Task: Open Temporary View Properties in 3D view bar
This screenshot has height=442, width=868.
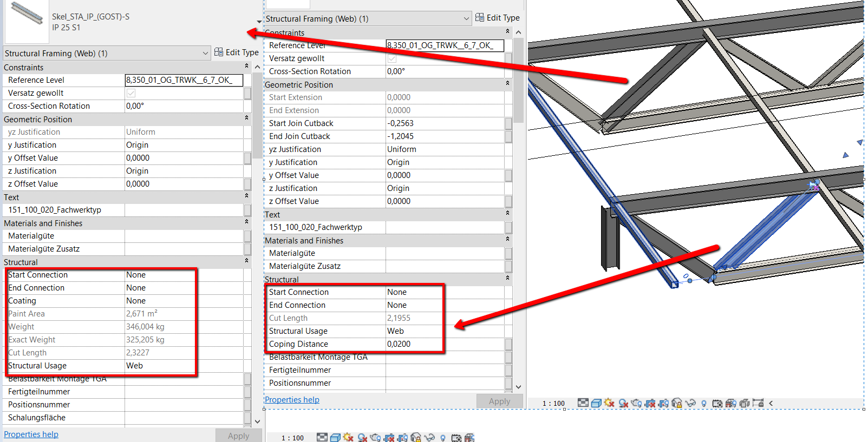Action: click(717, 403)
